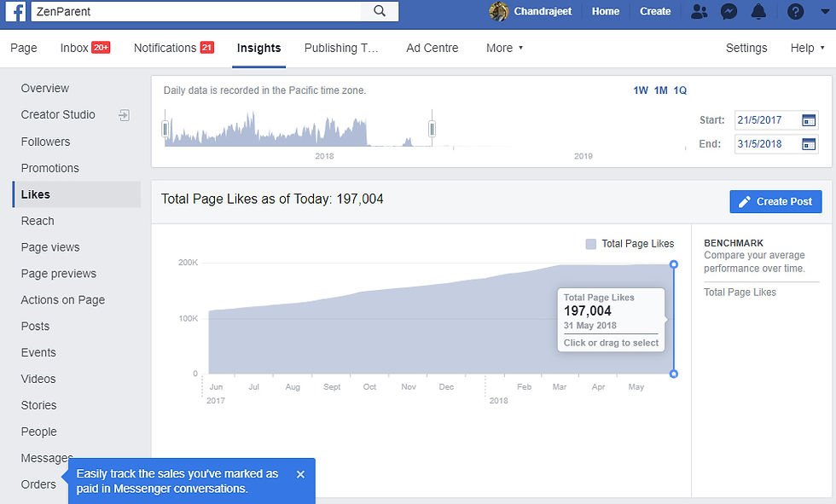Open Chandrajeet profile picture
Viewport: 836px width, 504px height.
(499, 11)
